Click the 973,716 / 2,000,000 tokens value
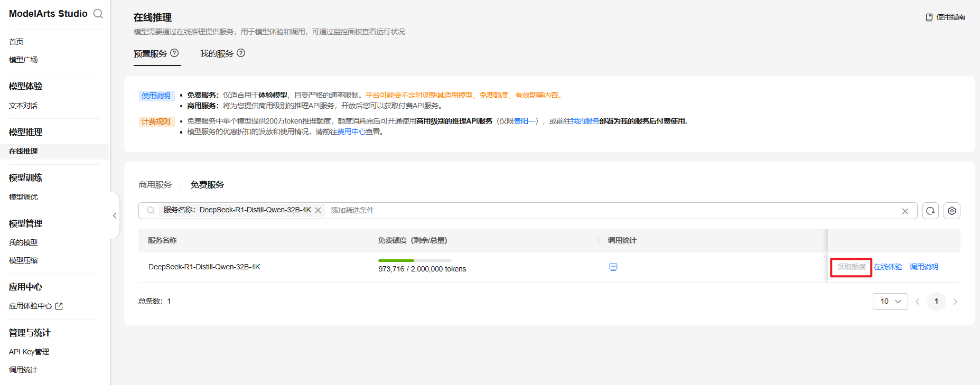Screen dimensions: 980x385 pos(422,269)
